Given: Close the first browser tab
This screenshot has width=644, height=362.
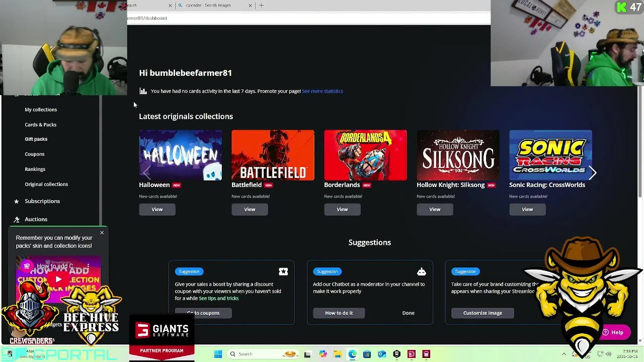Looking at the screenshot, I should point(170,6).
